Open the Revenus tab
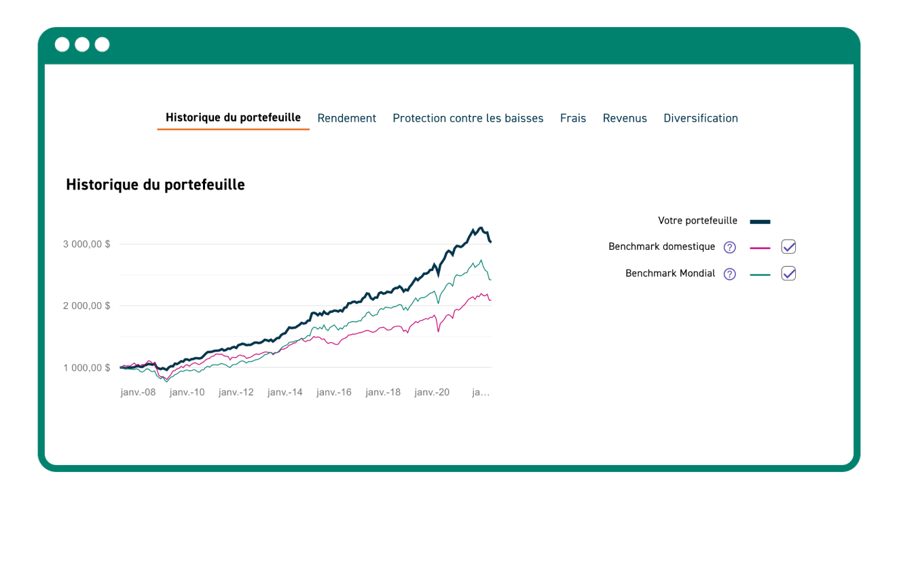This screenshot has height=588, width=899. point(625,118)
